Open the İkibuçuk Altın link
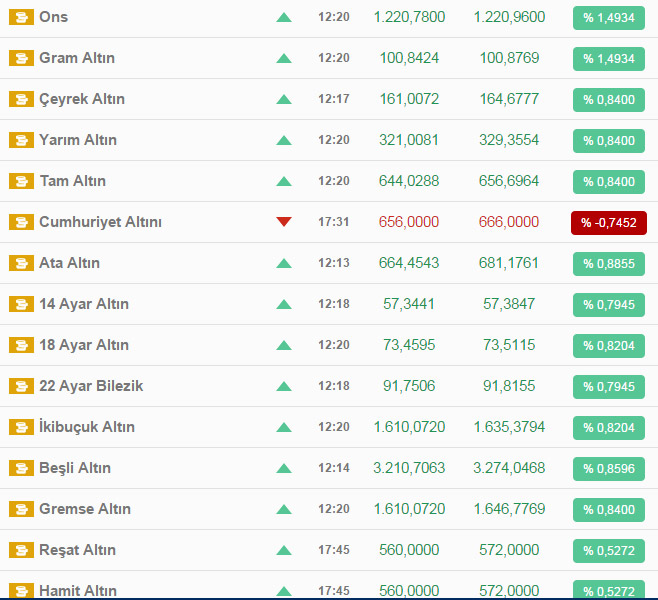Viewport: 658px width, 600px height. click(x=86, y=427)
